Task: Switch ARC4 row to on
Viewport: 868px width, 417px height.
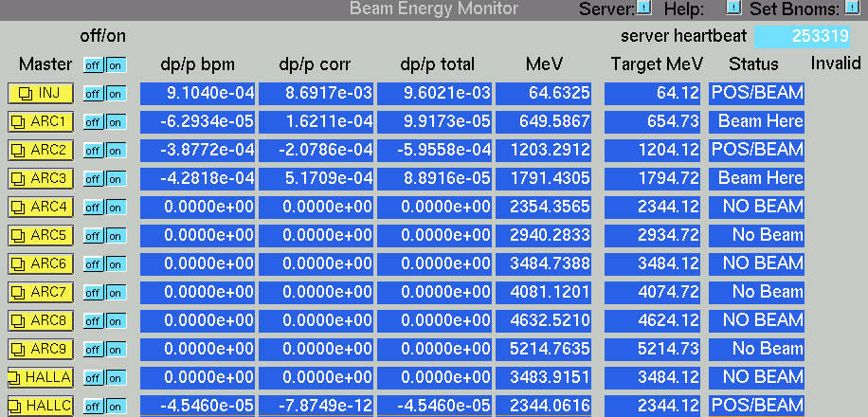Action: pos(116,208)
